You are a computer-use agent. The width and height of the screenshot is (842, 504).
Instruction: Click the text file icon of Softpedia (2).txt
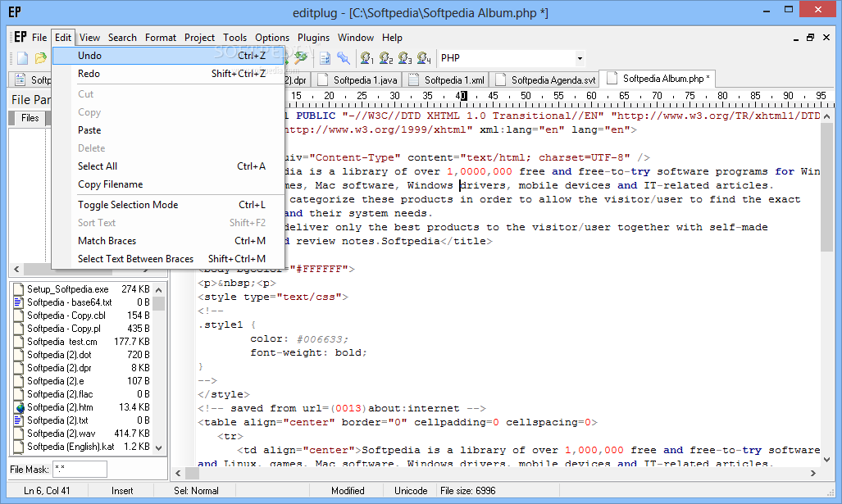[x=19, y=420]
